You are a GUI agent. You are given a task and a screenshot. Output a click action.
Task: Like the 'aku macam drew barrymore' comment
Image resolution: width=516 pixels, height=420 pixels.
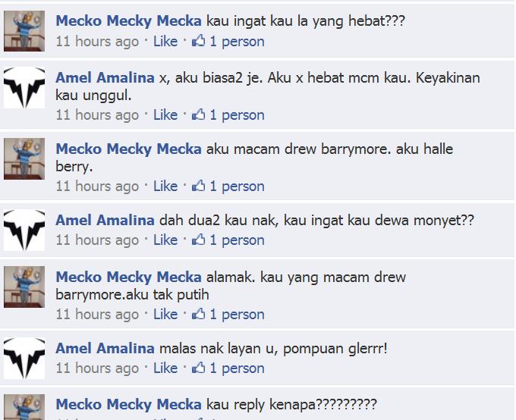point(165,186)
